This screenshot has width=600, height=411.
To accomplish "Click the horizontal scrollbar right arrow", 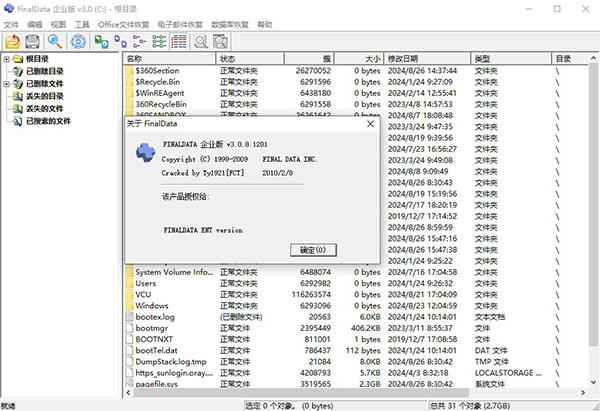I will [x=583, y=393].
